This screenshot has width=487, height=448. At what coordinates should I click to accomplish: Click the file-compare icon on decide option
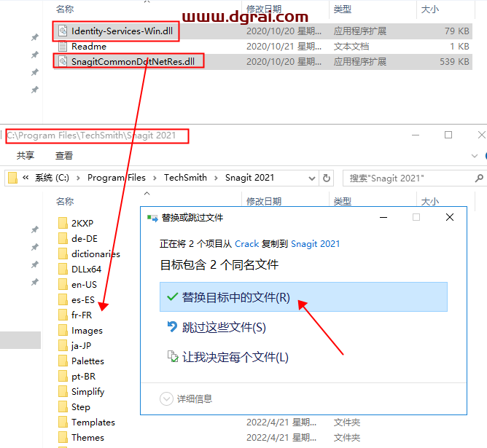pos(173,356)
